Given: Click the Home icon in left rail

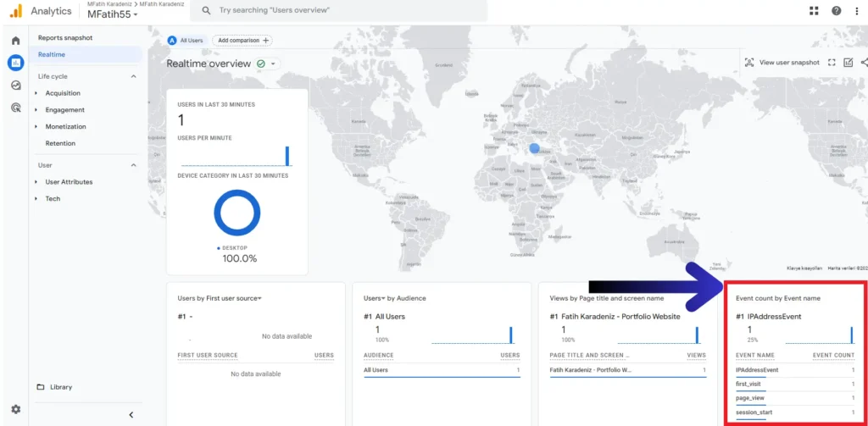Looking at the screenshot, I should point(15,41).
